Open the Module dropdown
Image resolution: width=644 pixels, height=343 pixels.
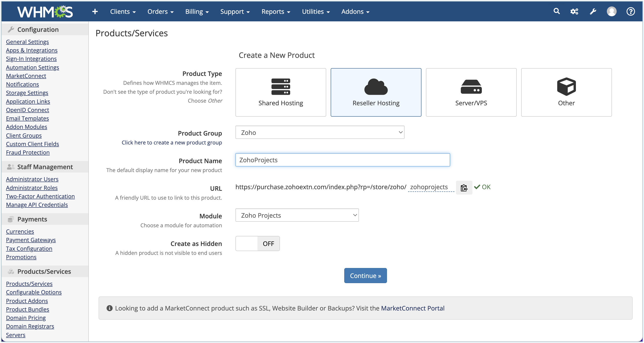(x=297, y=215)
